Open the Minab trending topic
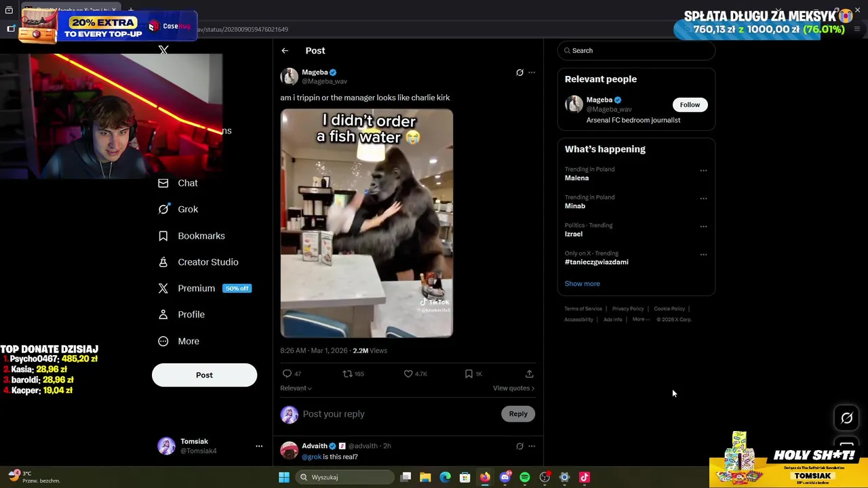This screenshot has width=868, height=488. (575, 206)
